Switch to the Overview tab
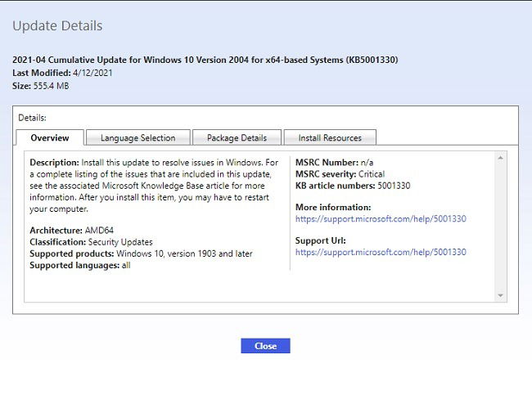 50,137
